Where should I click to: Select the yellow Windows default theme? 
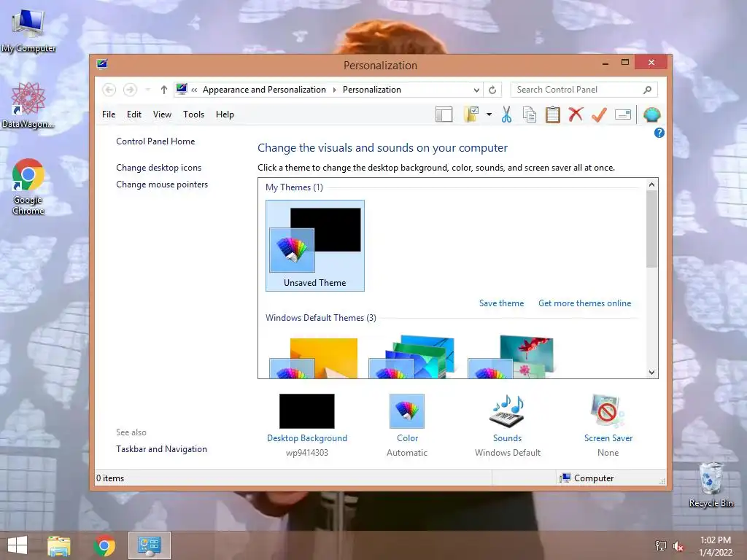(x=314, y=358)
